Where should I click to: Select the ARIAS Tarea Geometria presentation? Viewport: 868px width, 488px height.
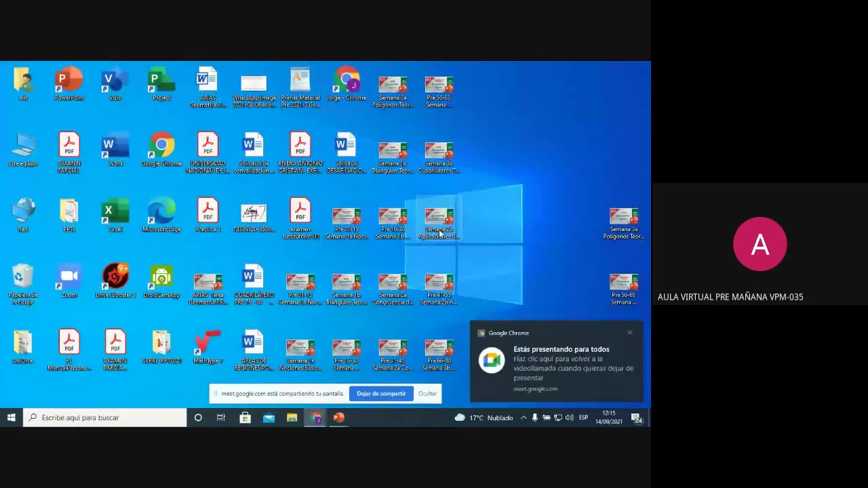click(x=208, y=289)
